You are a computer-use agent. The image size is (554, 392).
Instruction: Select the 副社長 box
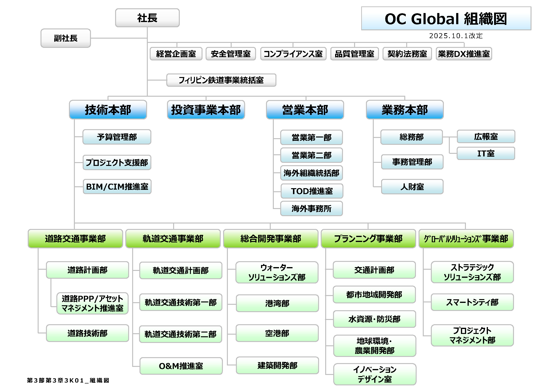(x=66, y=38)
